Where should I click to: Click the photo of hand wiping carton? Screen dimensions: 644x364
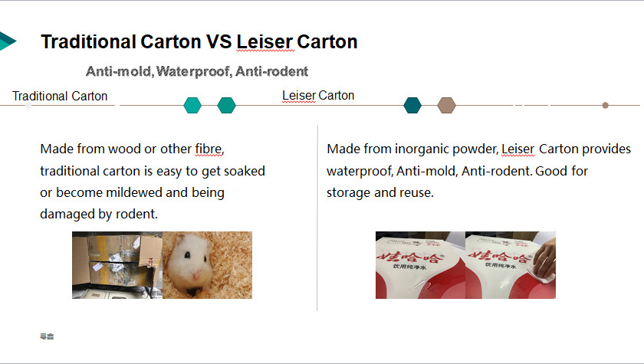point(511,265)
